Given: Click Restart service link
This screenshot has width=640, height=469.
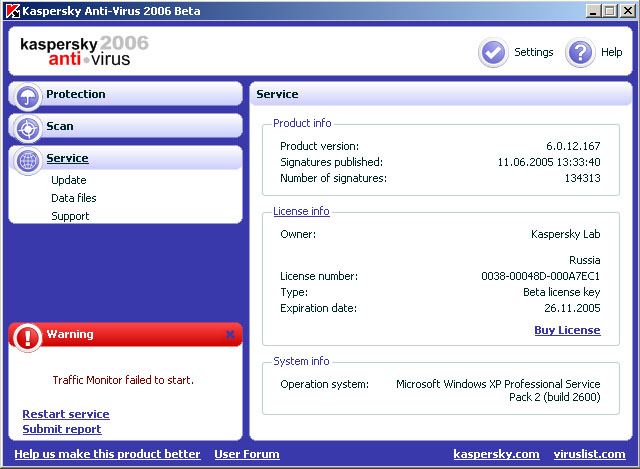Looking at the screenshot, I should [x=66, y=414].
